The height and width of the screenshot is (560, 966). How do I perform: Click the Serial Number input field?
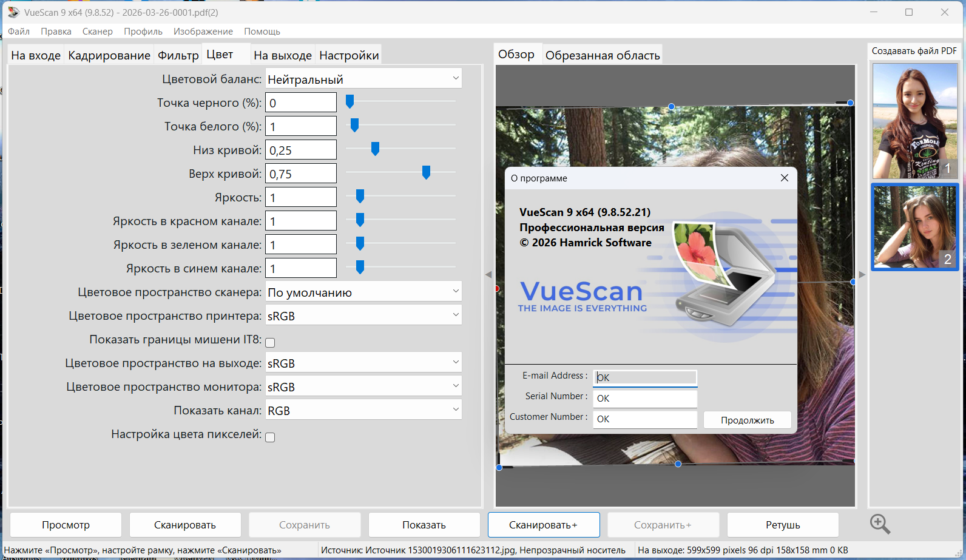[x=645, y=398]
